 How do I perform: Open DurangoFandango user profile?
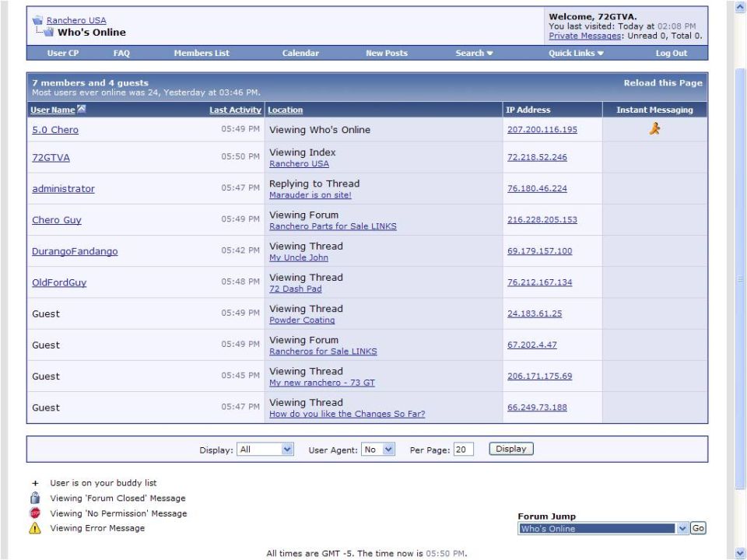pyautogui.click(x=75, y=251)
